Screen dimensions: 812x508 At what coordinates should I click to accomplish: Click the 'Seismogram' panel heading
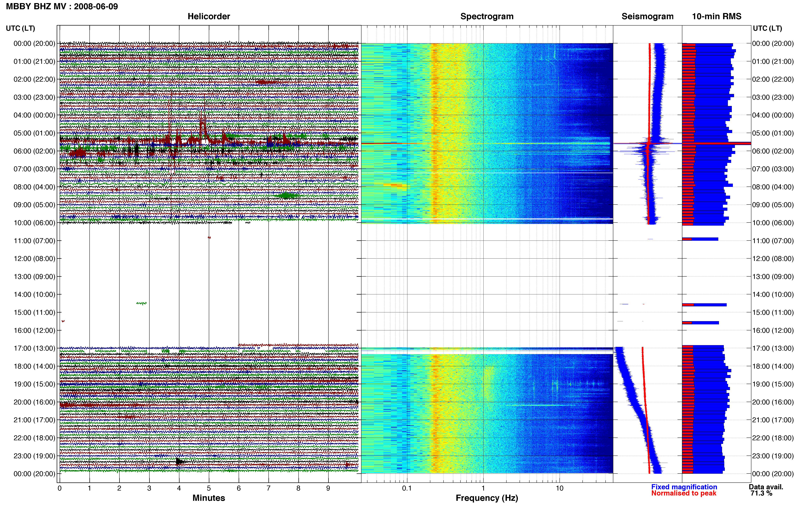pos(648,16)
